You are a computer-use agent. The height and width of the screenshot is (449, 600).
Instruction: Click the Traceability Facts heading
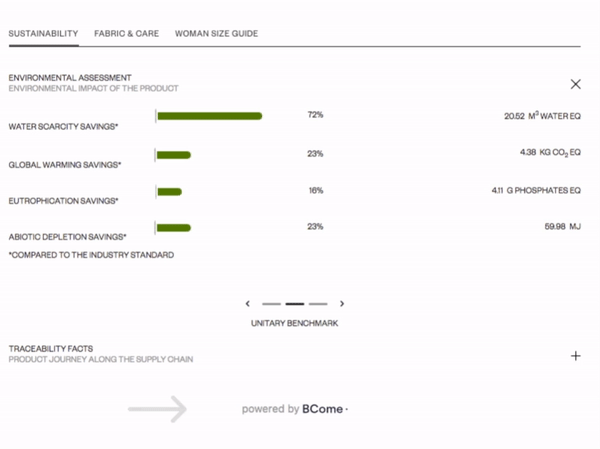[x=51, y=349]
